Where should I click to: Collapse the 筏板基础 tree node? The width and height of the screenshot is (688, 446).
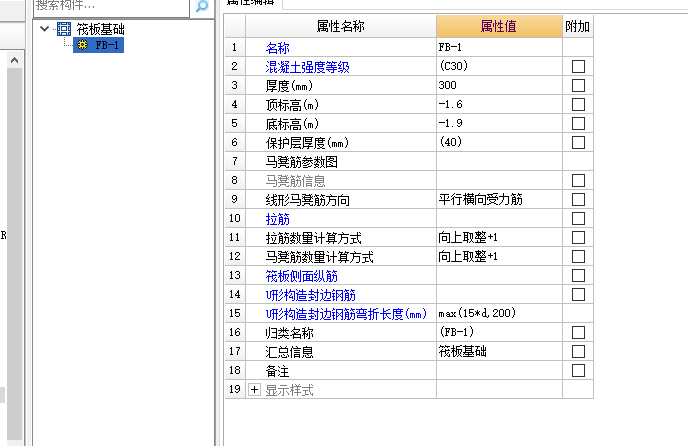tap(44, 29)
